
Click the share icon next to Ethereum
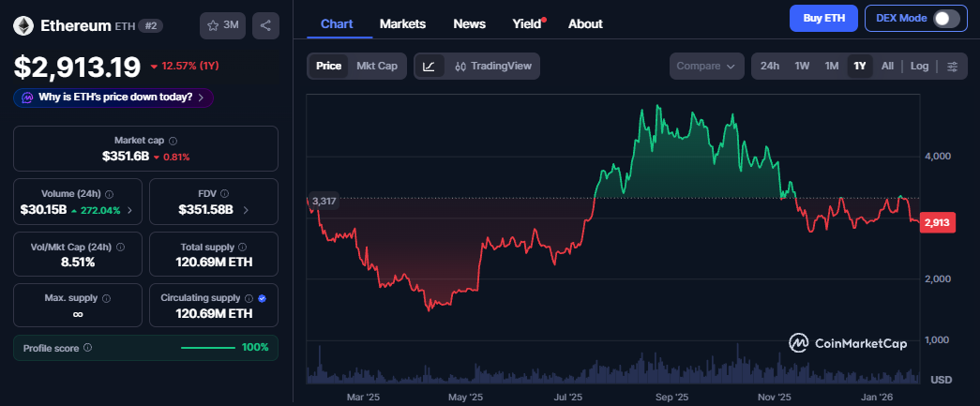click(x=266, y=26)
